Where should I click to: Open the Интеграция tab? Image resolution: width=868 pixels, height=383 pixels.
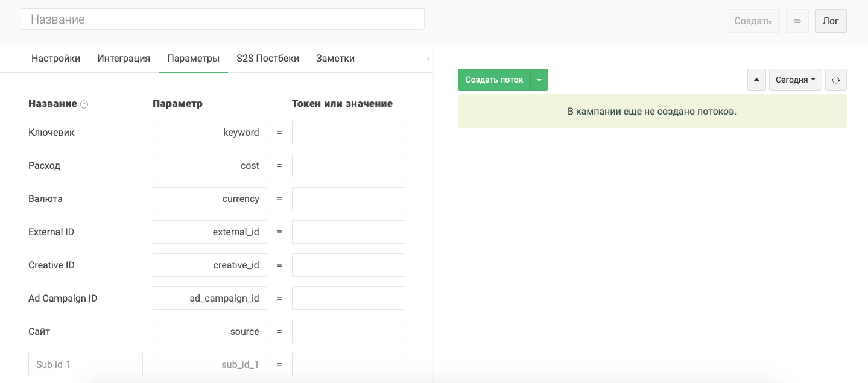[124, 59]
